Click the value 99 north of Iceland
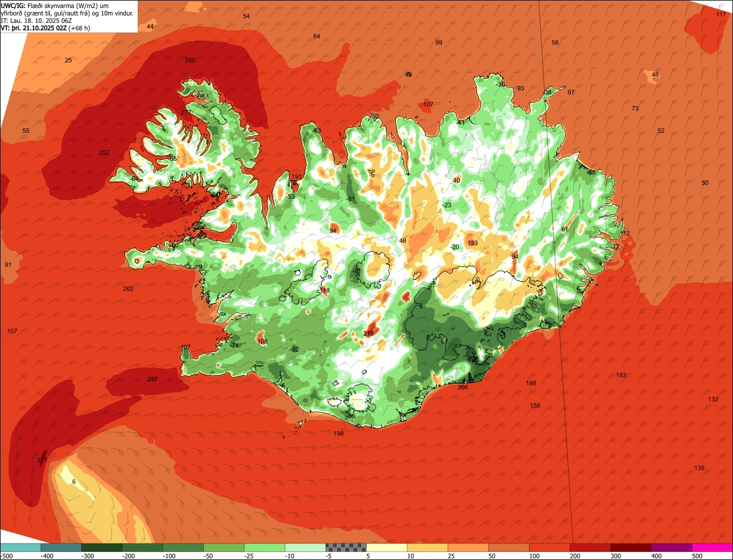Viewport: 733px width, 560px height. (439, 42)
